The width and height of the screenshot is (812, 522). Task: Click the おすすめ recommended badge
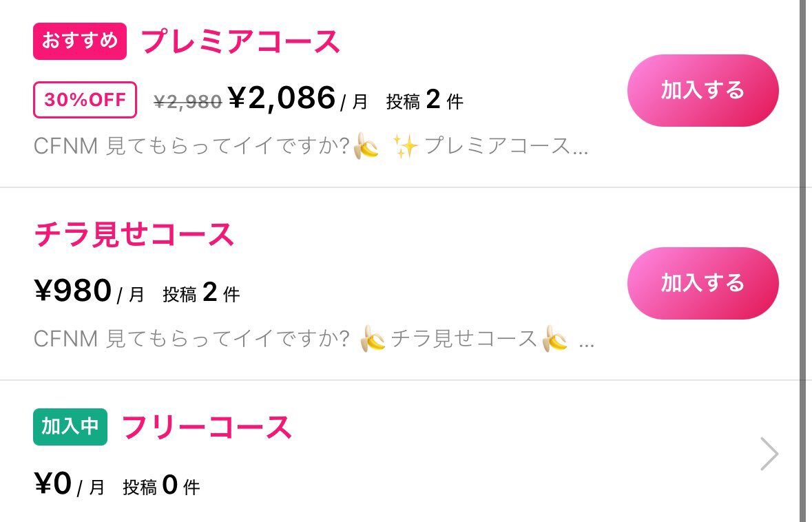click(79, 41)
